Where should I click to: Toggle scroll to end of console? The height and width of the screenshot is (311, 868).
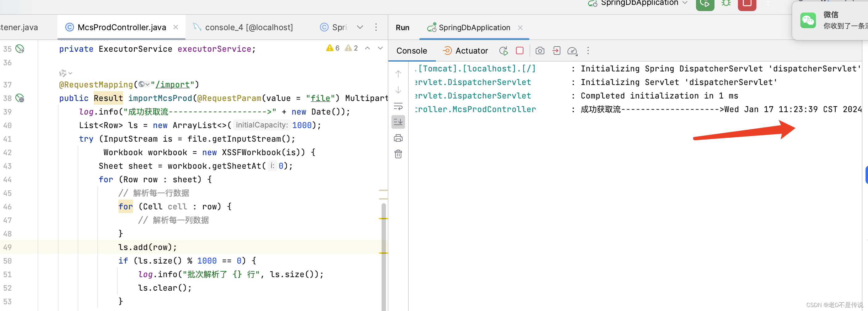(398, 122)
